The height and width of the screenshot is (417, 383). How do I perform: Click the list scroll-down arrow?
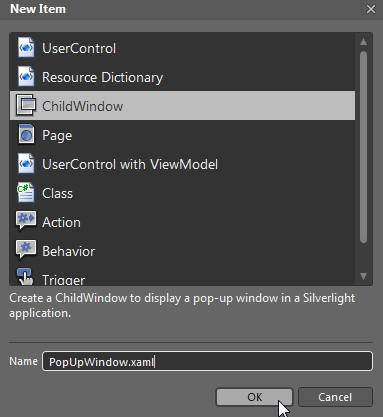point(364,276)
